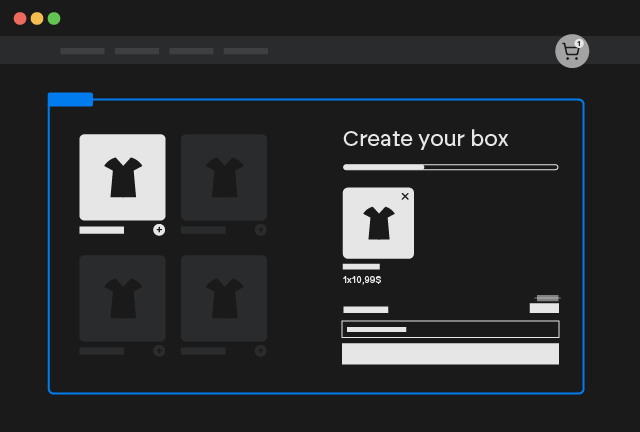Viewport: 640px width, 432px height.
Task: Open the first navigation bar item
Action: pos(82,51)
